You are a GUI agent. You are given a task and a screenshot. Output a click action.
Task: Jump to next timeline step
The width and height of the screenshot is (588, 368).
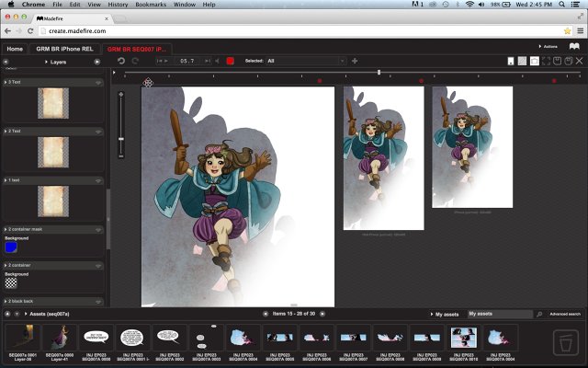click(207, 61)
